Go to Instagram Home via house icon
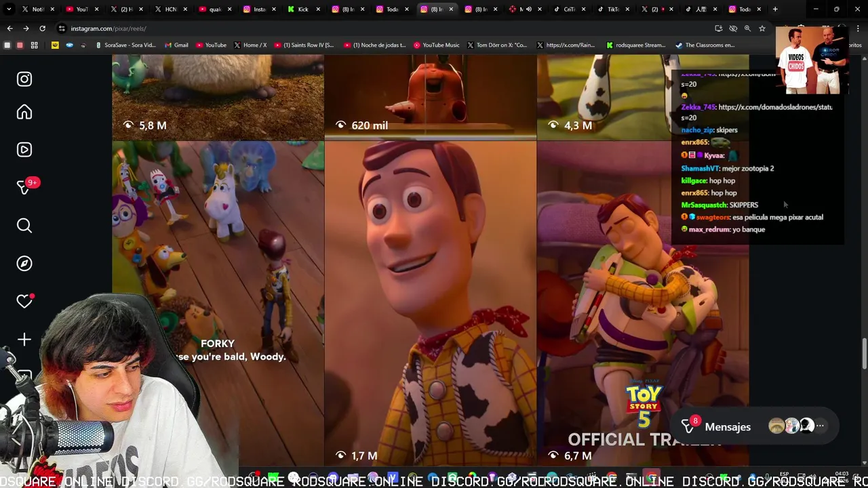The height and width of the screenshot is (488, 868). 24,113
